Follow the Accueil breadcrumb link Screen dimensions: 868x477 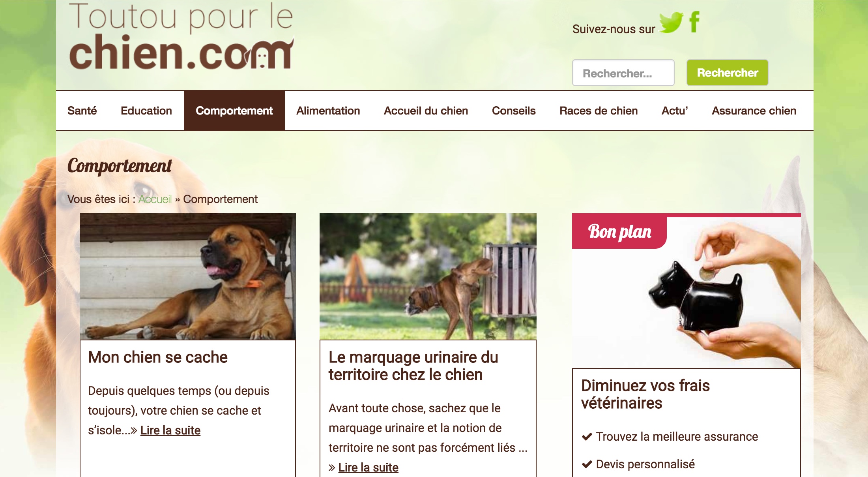click(x=155, y=199)
